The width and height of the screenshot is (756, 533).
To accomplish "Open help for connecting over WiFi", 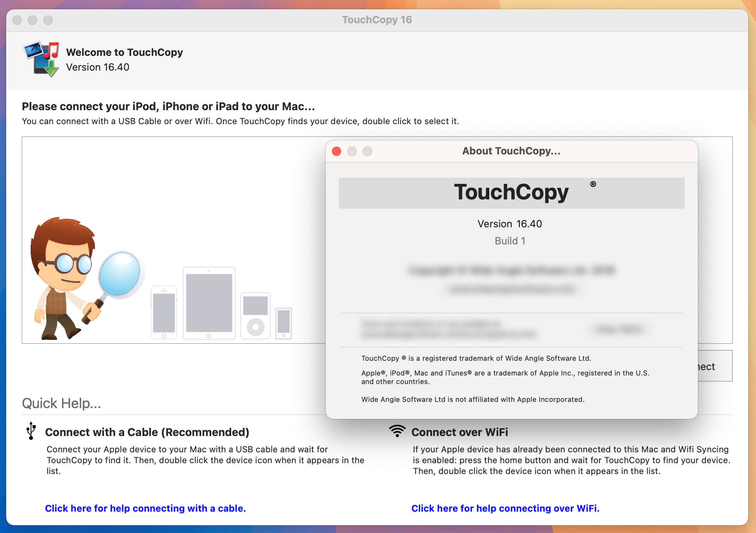I will pos(505,508).
